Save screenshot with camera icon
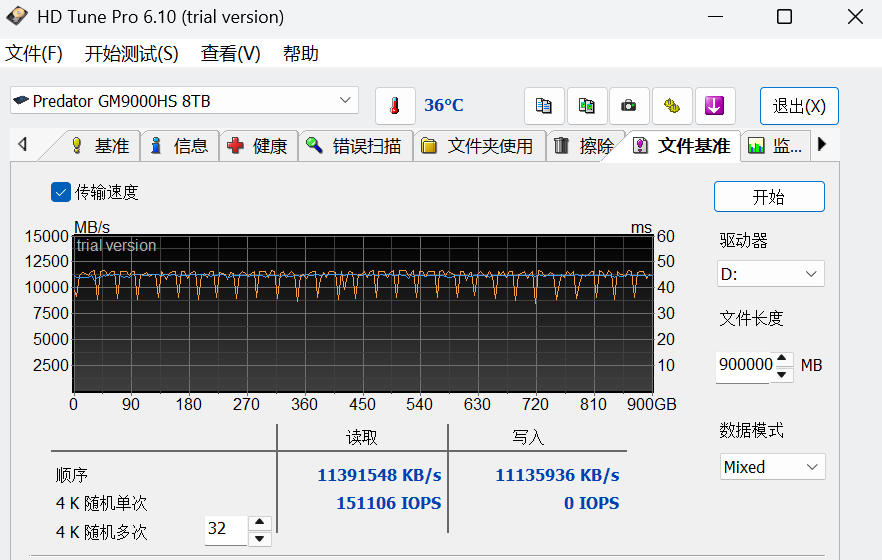 [629, 106]
